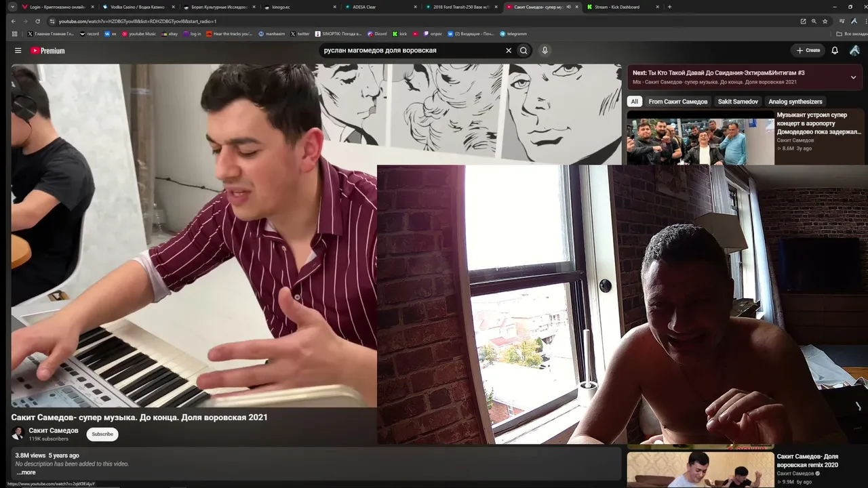This screenshot has width=868, height=488.
Task: Switch to the Stream - Kick Dashboard tab
Action: 623,7
